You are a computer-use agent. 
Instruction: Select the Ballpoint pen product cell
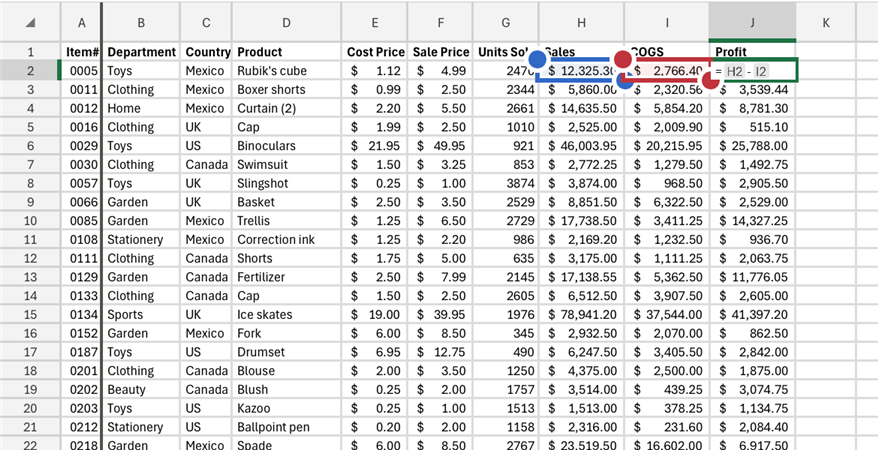(286, 427)
